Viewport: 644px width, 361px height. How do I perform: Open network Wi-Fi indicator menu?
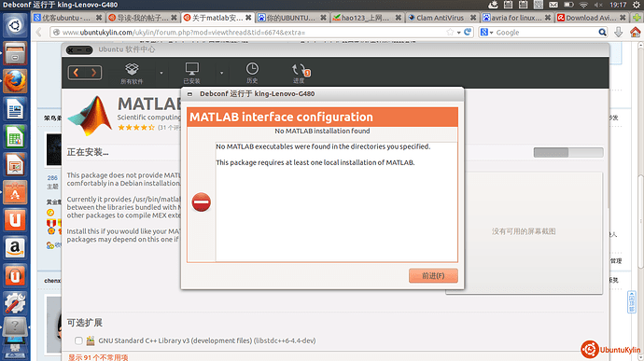[583, 5]
